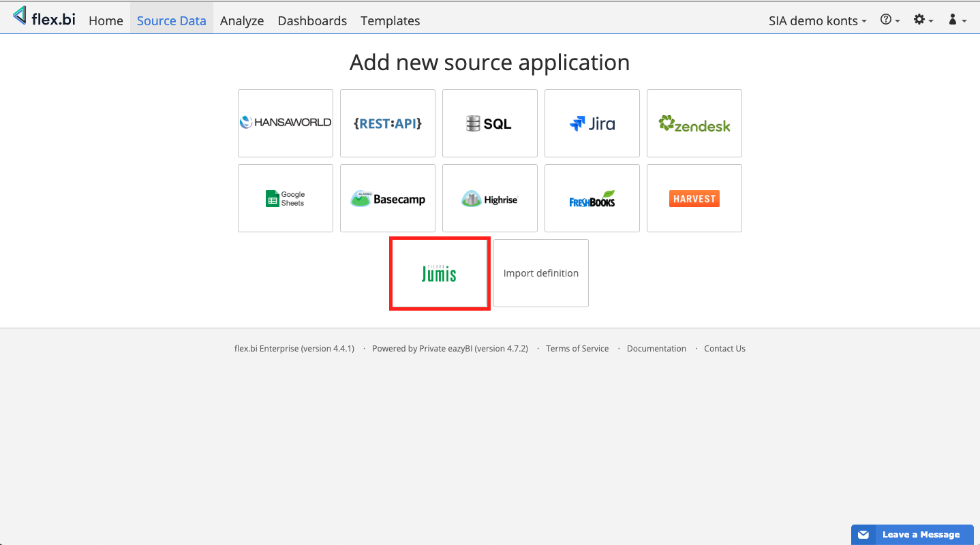Select Jira as source application
The height and width of the screenshot is (545, 980).
pyautogui.click(x=592, y=123)
